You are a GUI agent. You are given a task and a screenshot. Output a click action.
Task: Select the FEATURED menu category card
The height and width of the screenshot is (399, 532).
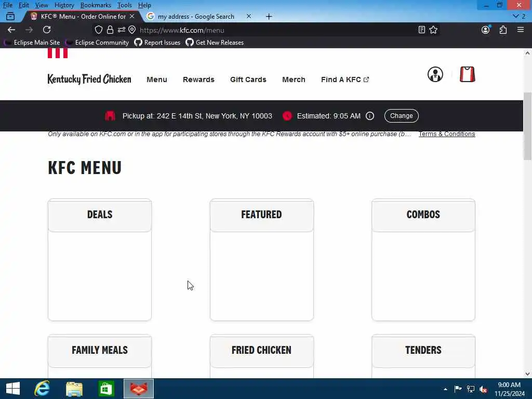pyautogui.click(x=262, y=260)
